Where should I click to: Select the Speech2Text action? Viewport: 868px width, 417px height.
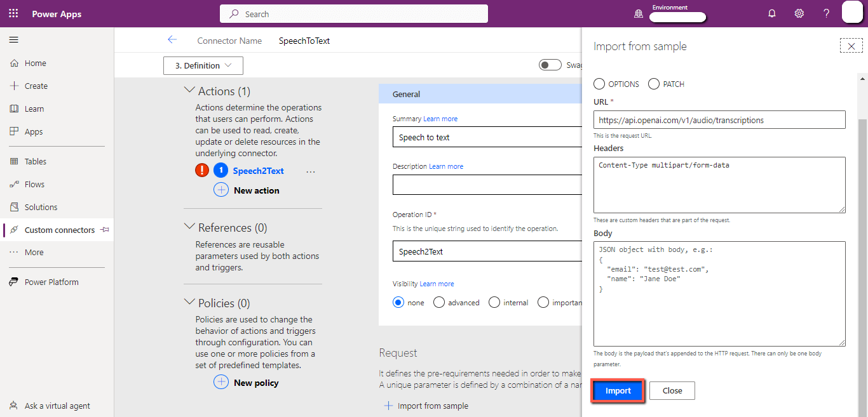(x=259, y=171)
